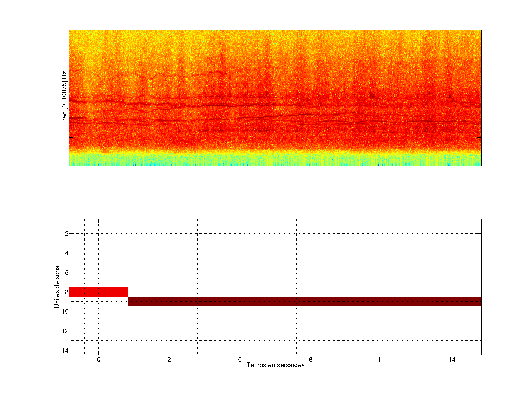This screenshot has height=399, width=532.
Task: Click the center of the spectrogram image
Action: [275, 98]
